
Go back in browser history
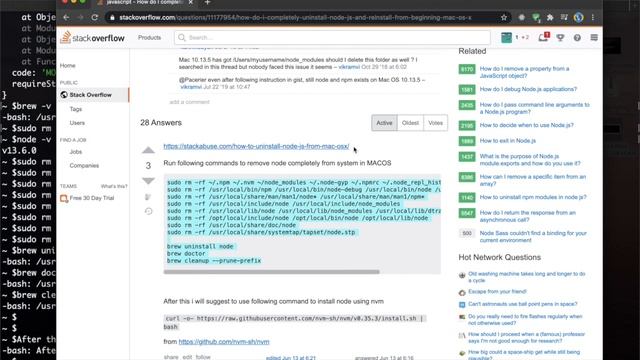[x=66, y=18]
